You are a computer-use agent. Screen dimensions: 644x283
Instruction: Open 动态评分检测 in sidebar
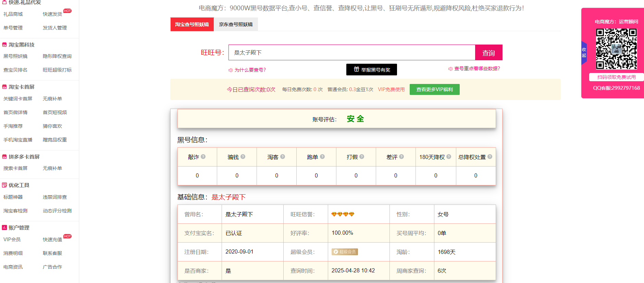[x=57, y=211]
